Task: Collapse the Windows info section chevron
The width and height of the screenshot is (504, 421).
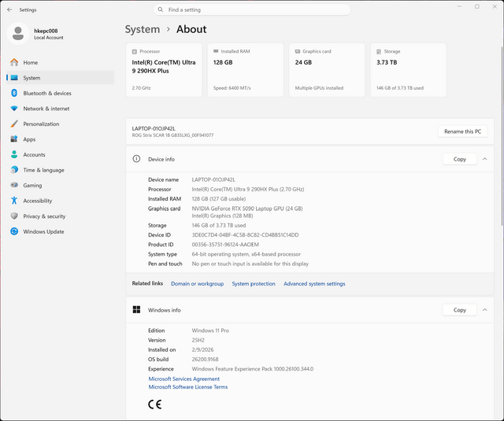Action: [485, 310]
